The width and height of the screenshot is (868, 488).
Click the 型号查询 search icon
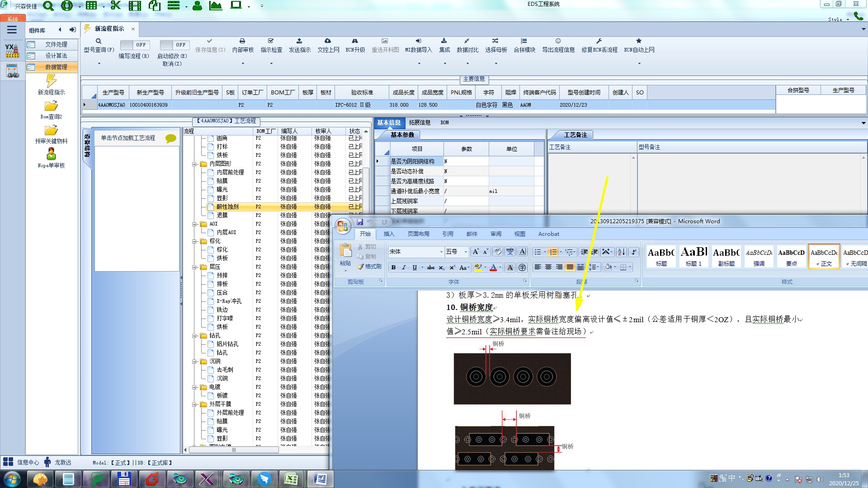click(x=98, y=41)
